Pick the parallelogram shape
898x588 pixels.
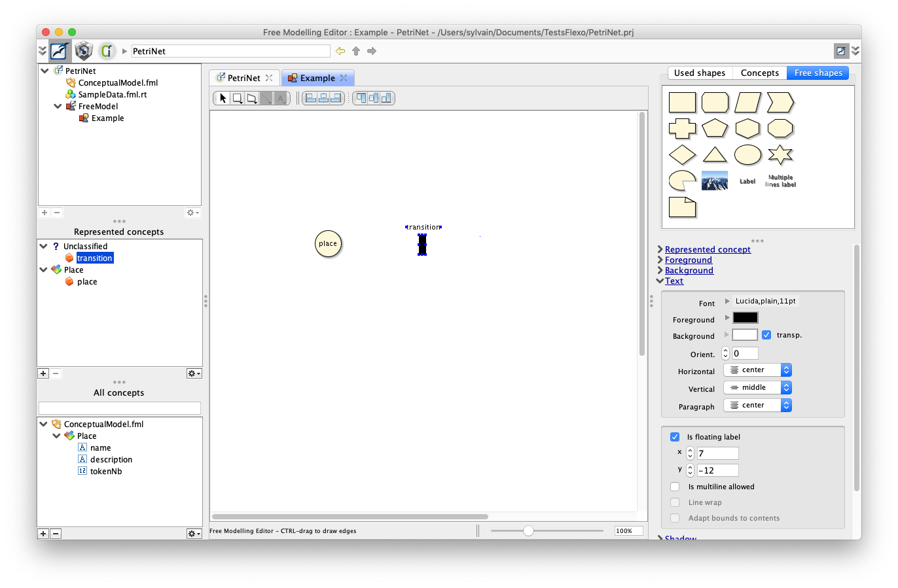coord(747,103)
